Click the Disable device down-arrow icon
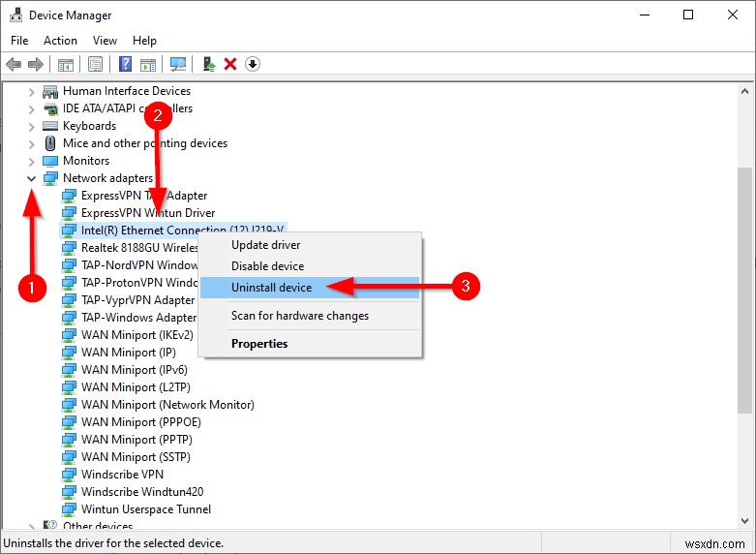 pos(253,64)
